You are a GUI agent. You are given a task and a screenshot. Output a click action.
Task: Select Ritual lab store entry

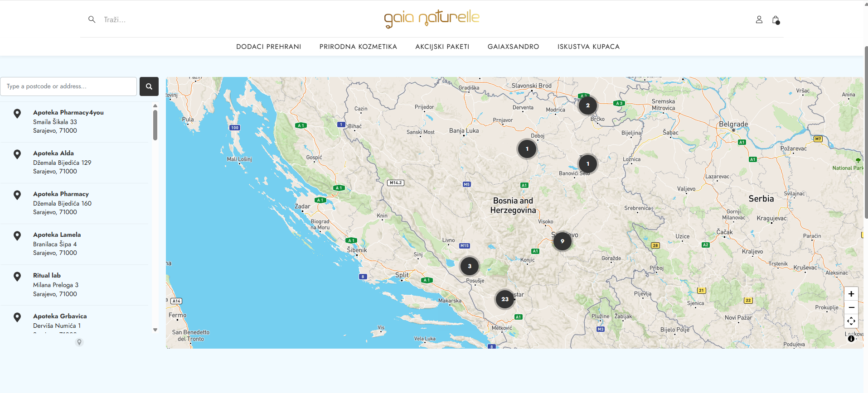[x=74, y=285]
